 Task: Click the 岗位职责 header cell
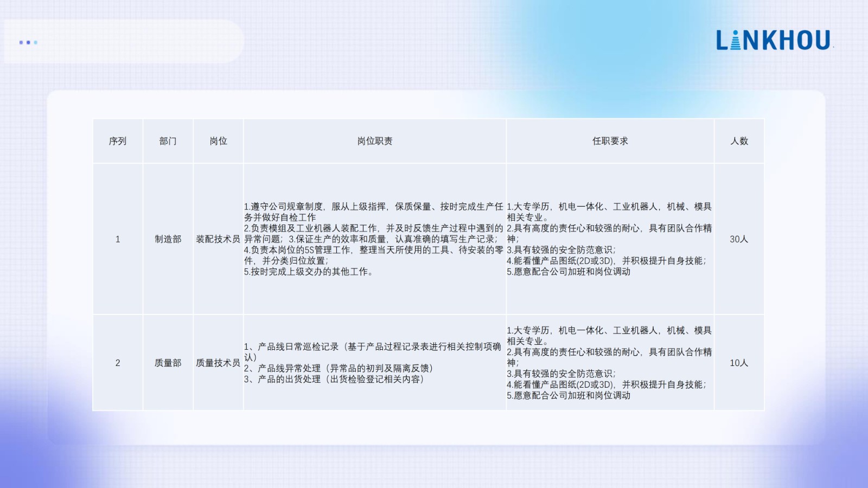(x=374, y=141)
